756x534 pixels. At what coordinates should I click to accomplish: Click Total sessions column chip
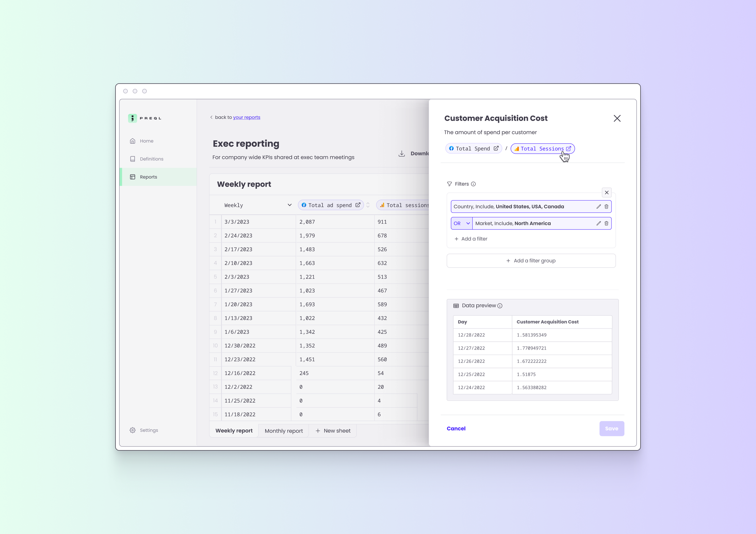pyautogui.click(x=403, y=205)
